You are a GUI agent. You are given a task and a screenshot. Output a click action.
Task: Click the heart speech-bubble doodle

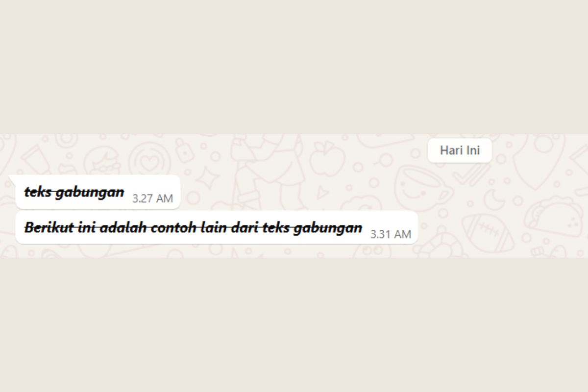(148, 162)
